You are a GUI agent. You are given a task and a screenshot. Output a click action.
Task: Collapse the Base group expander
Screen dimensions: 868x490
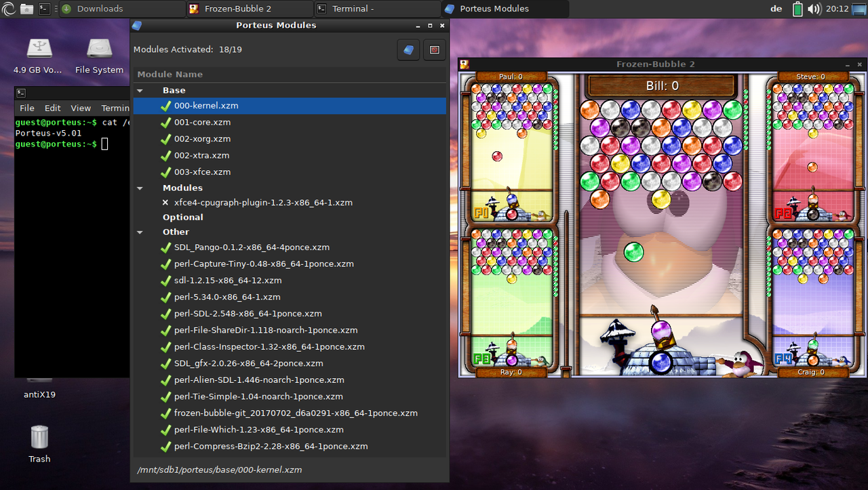140,90
